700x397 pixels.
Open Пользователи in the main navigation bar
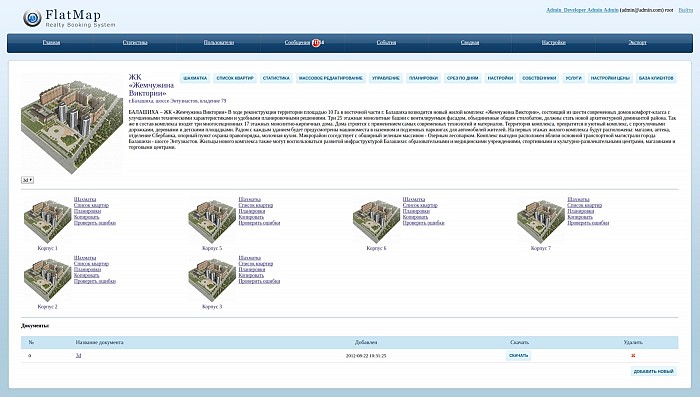[219, 42]
